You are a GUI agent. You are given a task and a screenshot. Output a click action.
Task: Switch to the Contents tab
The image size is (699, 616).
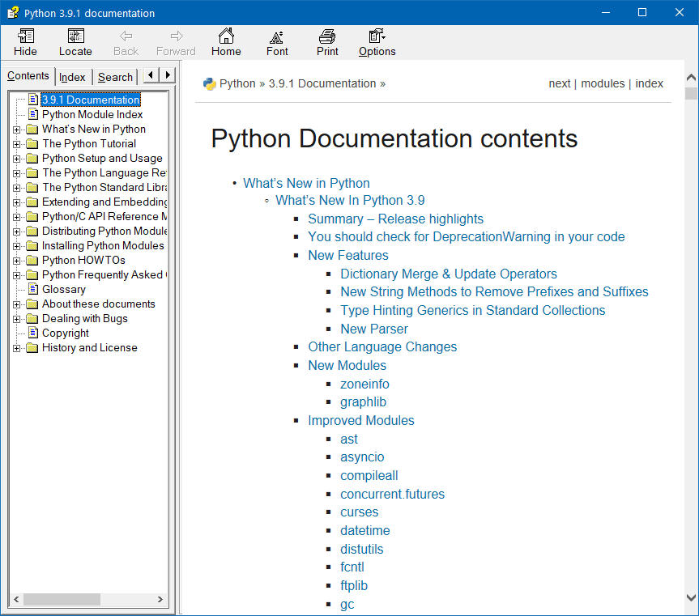(x=28, y=76)
